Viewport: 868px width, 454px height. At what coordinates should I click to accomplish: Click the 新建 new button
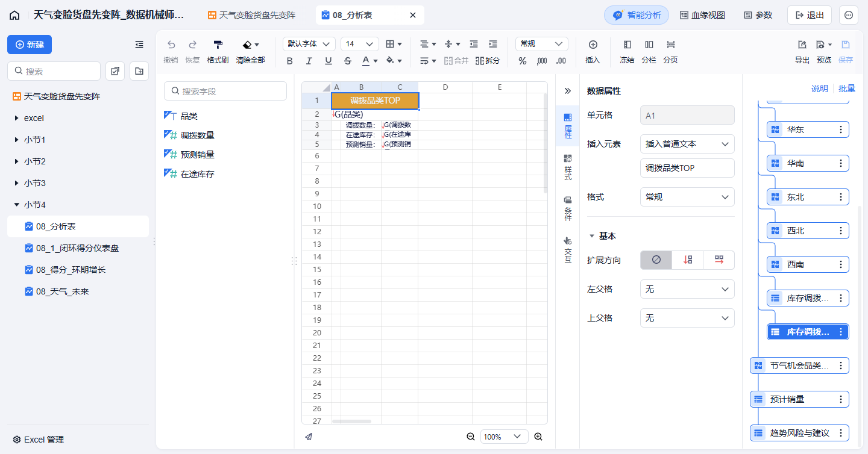click(x=30, y=45)
